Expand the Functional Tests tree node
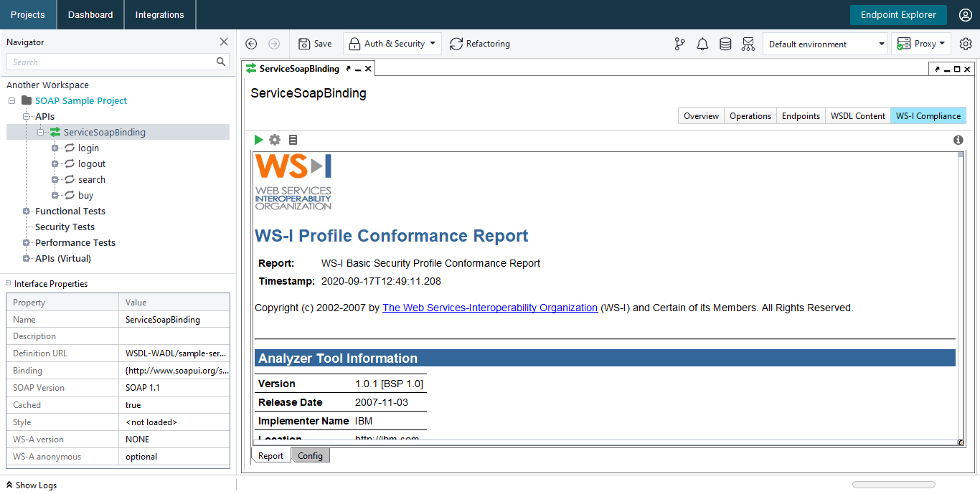The width and height of the screenshot is (980, 494). click(x=27, y=212)
